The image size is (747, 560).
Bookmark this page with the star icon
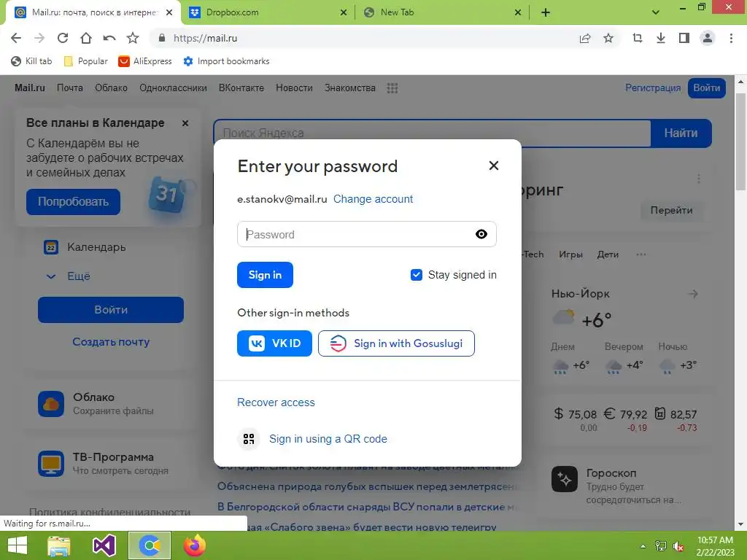(x=608, y=38)
